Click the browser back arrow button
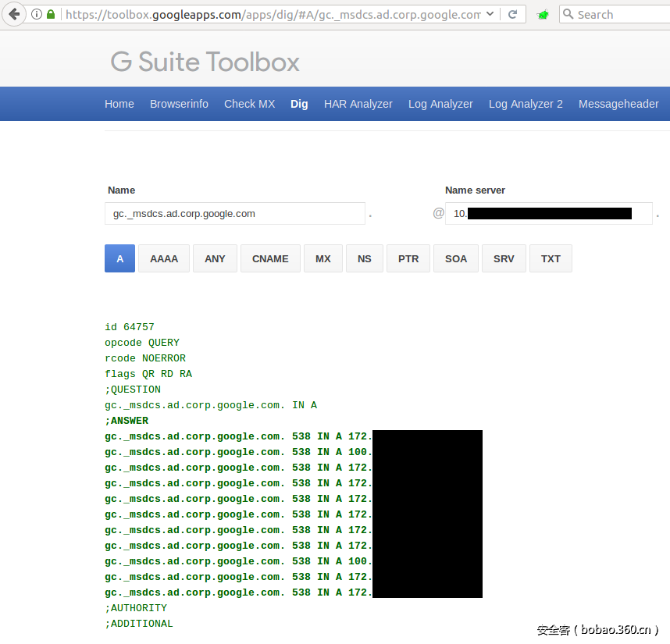670x644 pixels. click(x=13, y=14)
